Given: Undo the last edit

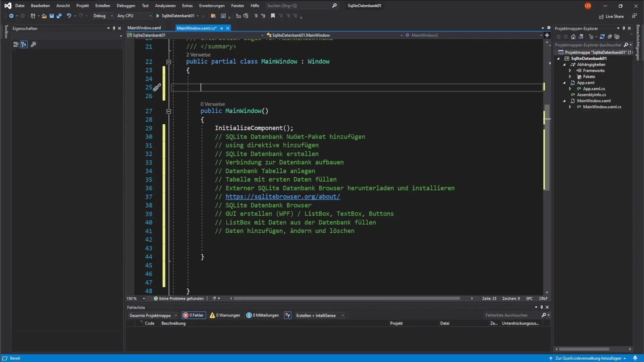Looking at the screenshot, I should (x=69, y=16).
